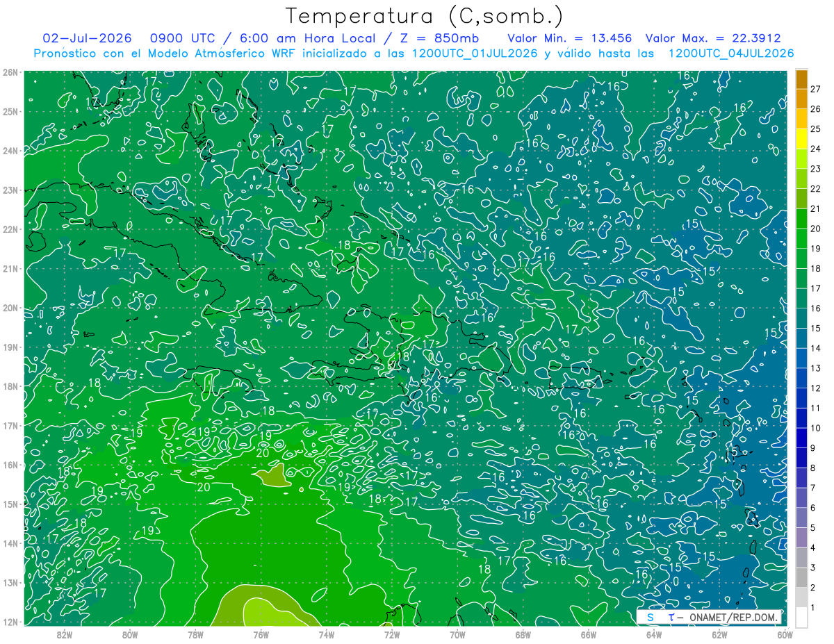The width and height of the screenshot is (834, 644).
Task: Click the "12N" latitude axis label
Action: point(10,622)
